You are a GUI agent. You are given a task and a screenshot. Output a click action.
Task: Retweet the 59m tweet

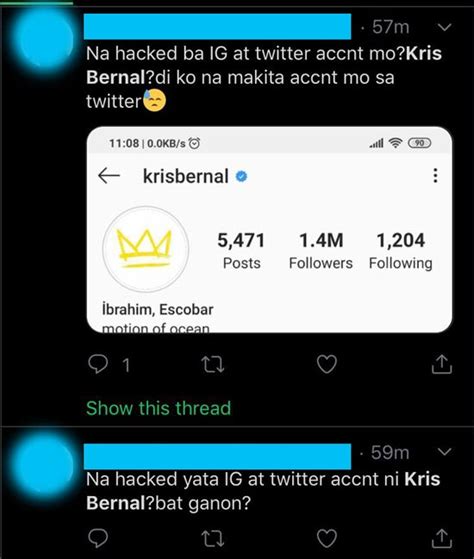[x=213, y=539]
